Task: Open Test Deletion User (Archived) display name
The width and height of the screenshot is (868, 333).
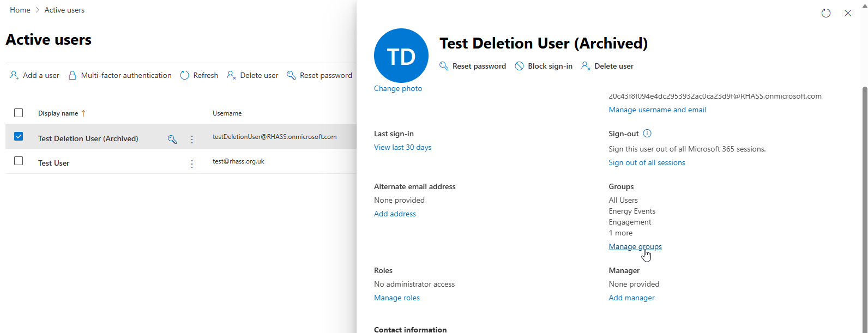Action: [x=88, y=138]
